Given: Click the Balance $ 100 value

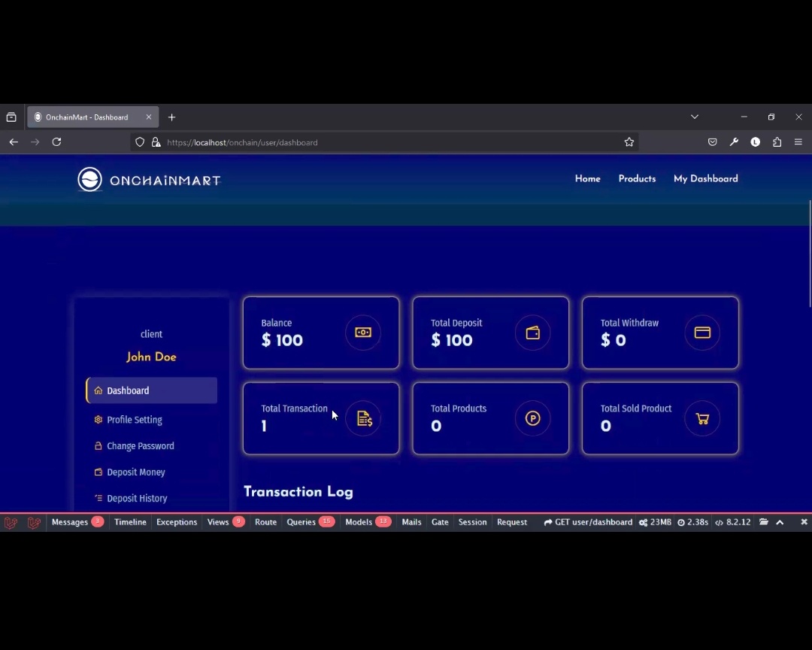Looking at the screenshot, I should click(x=282, y=340).
